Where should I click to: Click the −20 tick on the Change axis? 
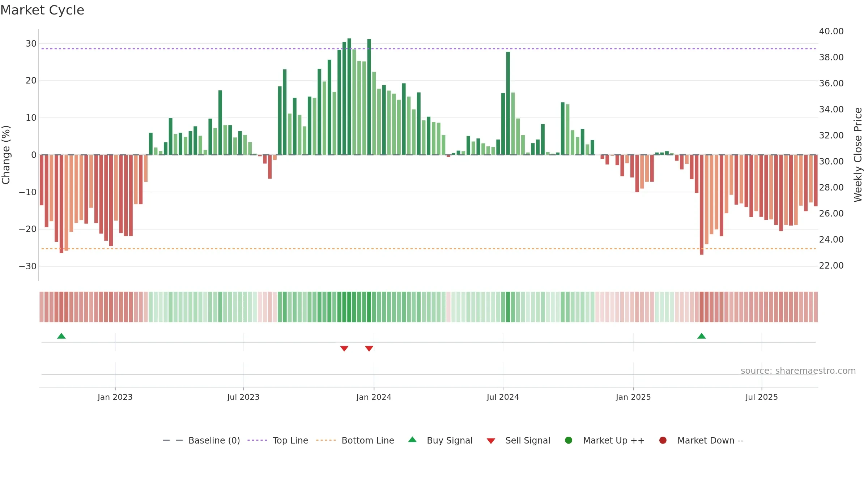28,229
